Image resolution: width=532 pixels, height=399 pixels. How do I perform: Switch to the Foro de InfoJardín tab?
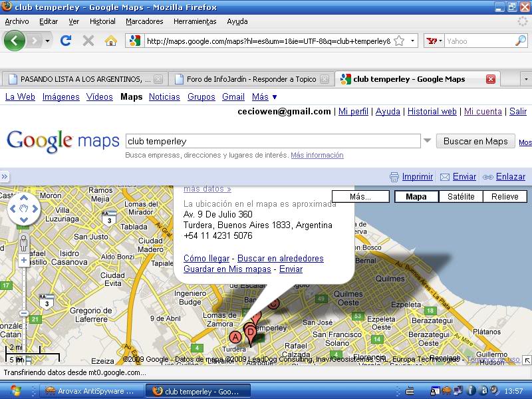pyautogui.click(x=251, y=79)
